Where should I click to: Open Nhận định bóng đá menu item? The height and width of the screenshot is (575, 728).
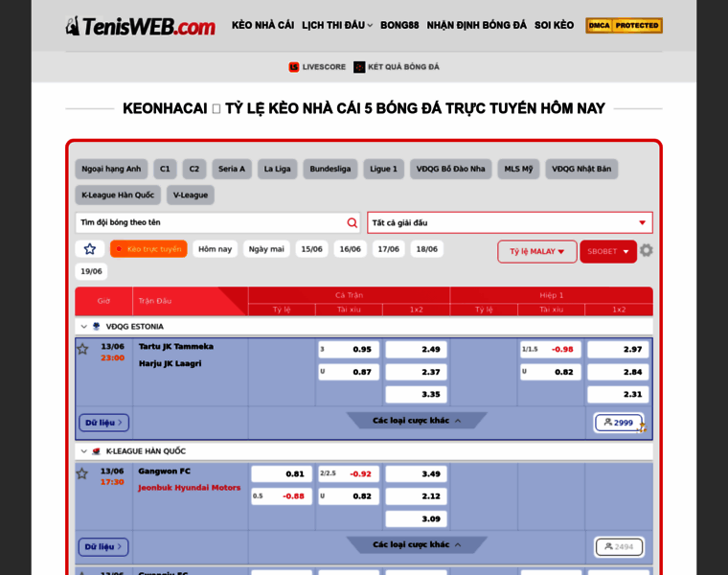point(476,25)
